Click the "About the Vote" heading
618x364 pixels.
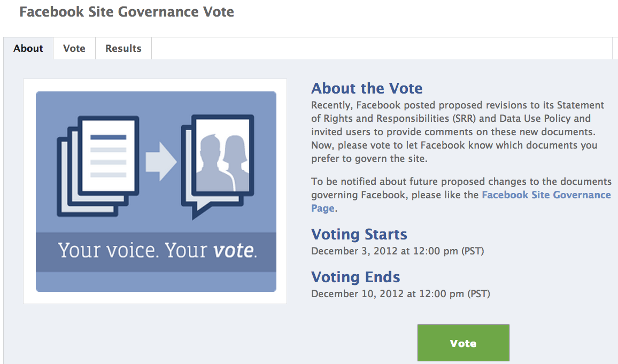coord(367,88)
